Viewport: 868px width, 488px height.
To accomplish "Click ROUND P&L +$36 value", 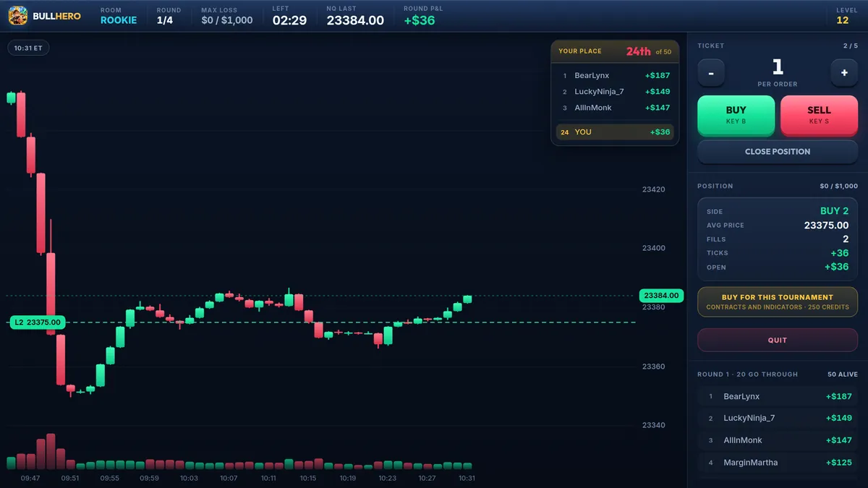I will [420, 20].
